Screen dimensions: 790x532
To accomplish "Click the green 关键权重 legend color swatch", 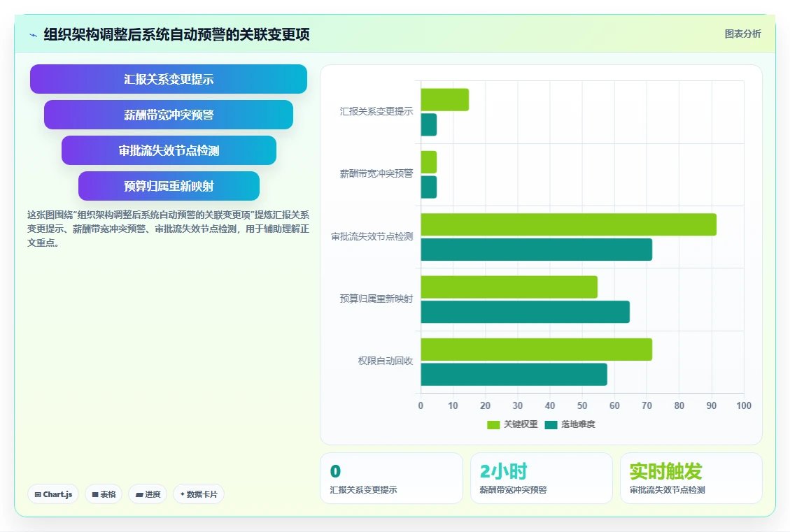I will (493, 425).
